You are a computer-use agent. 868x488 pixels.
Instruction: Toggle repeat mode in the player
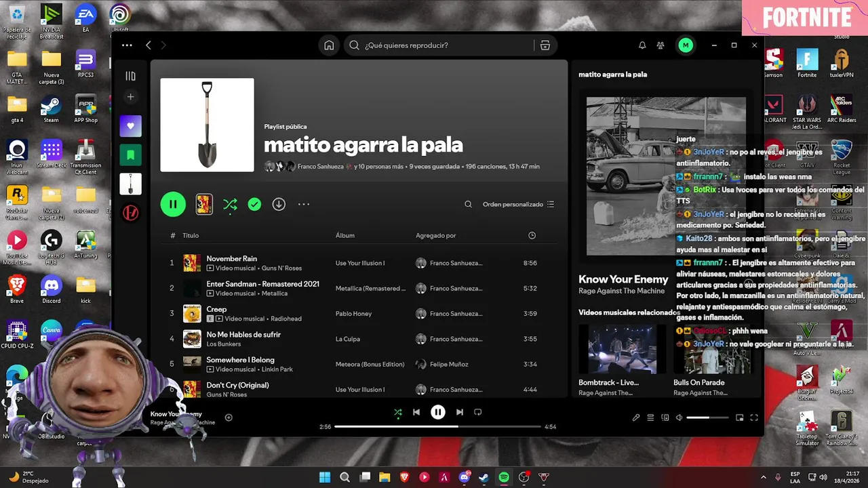[x=478, y=412]
